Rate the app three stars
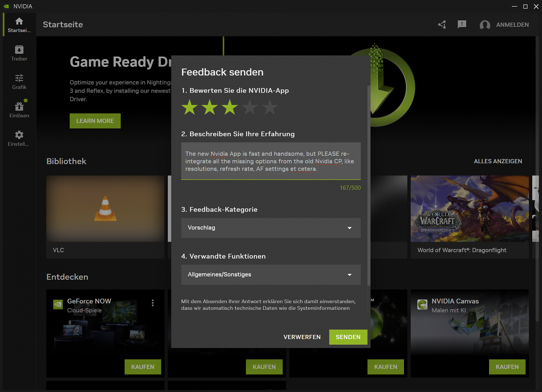The width and height of the screenshot is (542, 392). pos(230,107)
